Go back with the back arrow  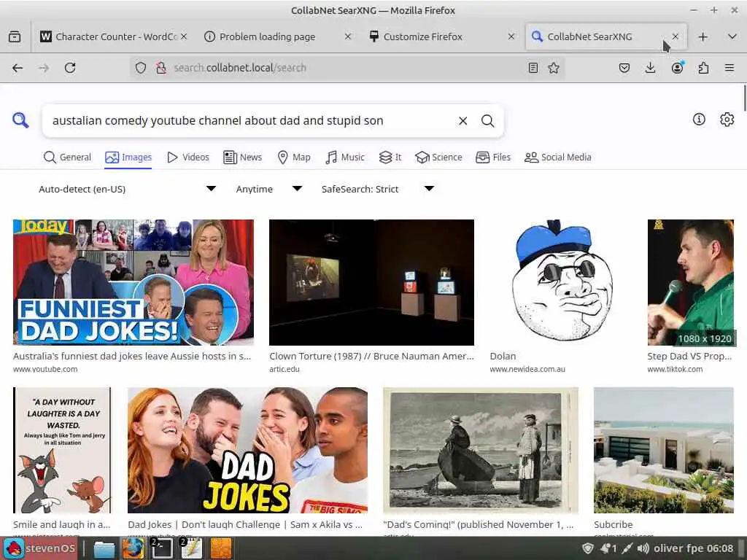(18, 68)
